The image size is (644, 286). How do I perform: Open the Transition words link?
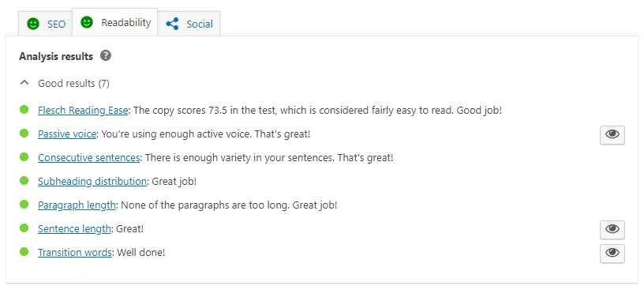coord(75,252)
